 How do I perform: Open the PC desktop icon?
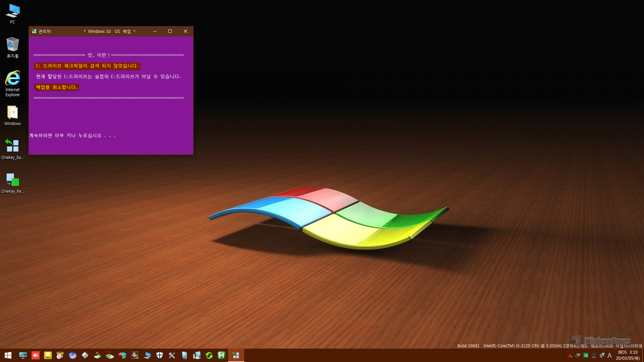tap(12, 14)
